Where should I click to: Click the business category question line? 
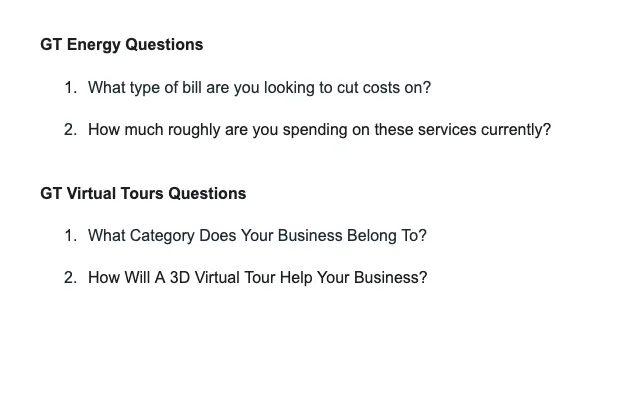pyautogui.click(x=257, y=235)
